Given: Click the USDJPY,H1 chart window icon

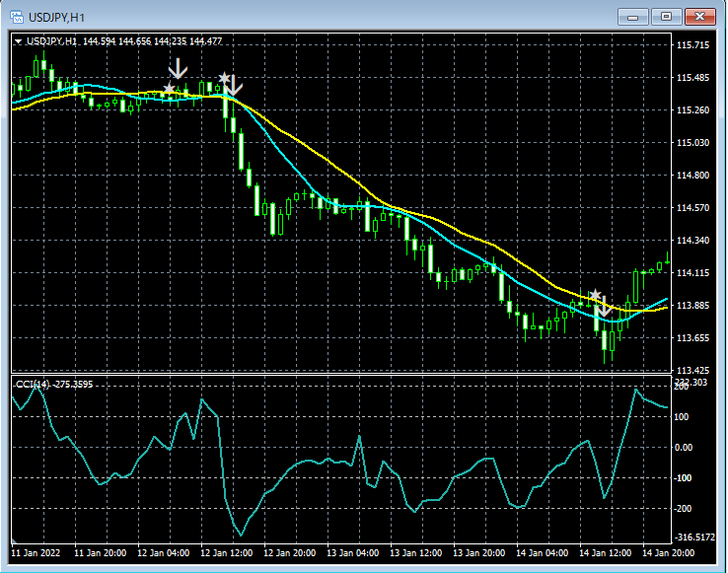Looking at the screenshot, I should [17, 18].
